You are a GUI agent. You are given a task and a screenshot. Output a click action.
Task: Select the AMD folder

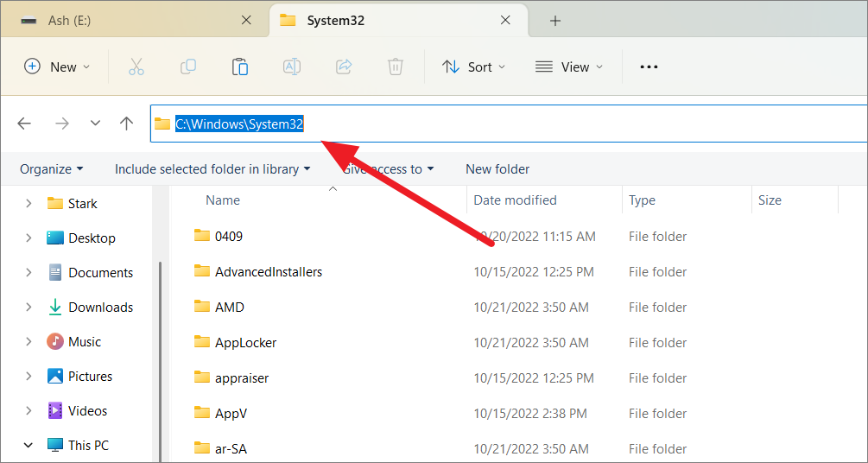(230, 308)
